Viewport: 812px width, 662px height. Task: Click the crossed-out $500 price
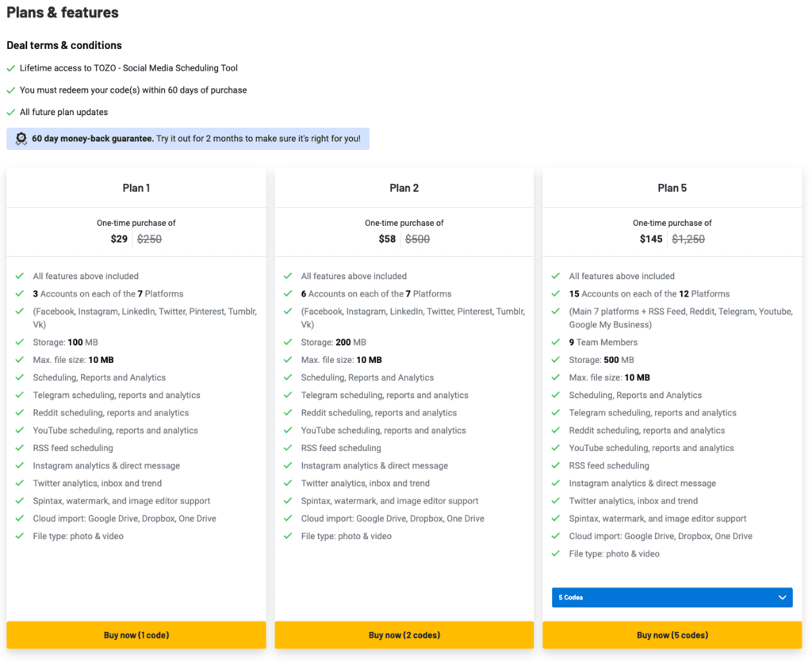[417, 239]
